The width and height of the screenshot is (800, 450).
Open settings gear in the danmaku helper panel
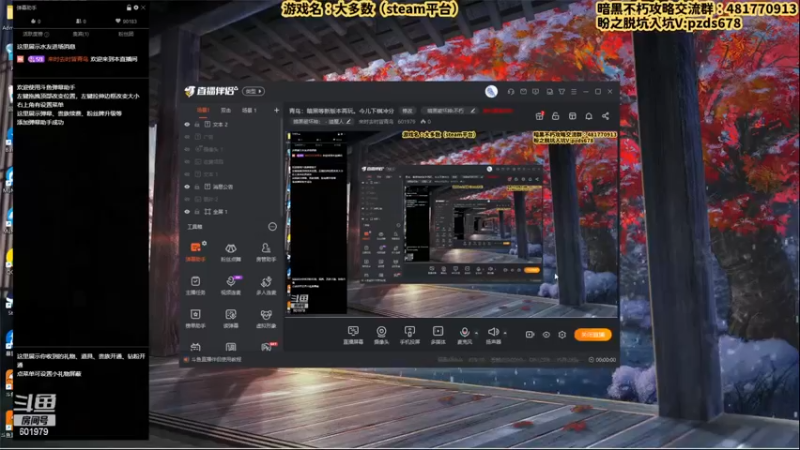coord(136,8)
